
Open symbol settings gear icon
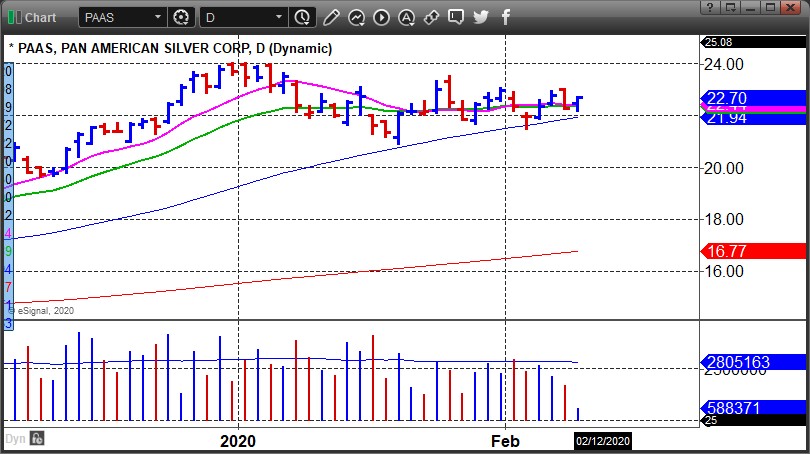pyautogui.click(x=181, y=17)
